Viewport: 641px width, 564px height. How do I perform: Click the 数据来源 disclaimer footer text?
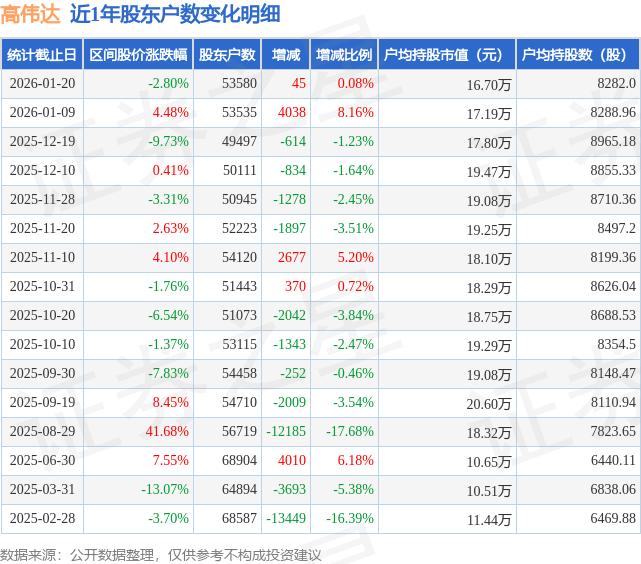[161, 555]
